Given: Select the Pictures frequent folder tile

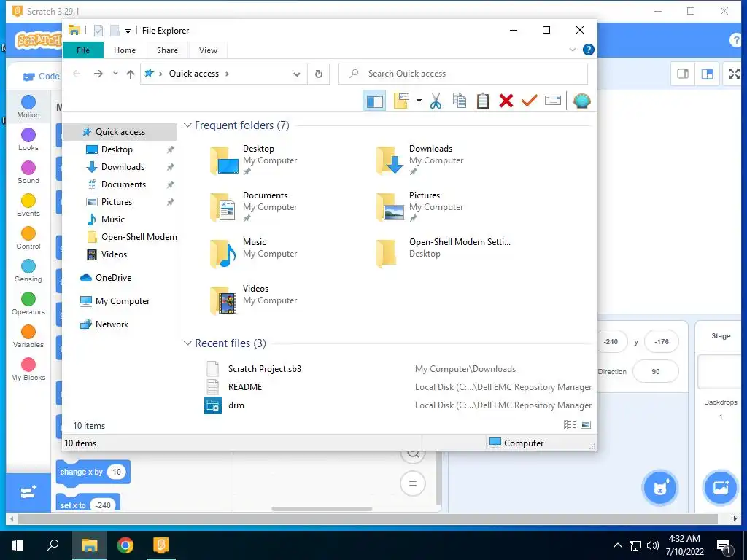Looking at the screenshot, I should (420, 206).
